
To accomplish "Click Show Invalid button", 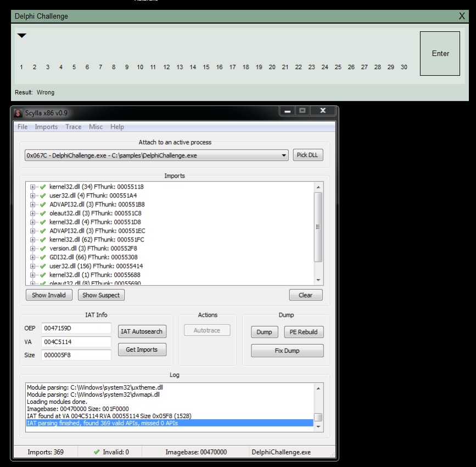I will tap(49, 295).
